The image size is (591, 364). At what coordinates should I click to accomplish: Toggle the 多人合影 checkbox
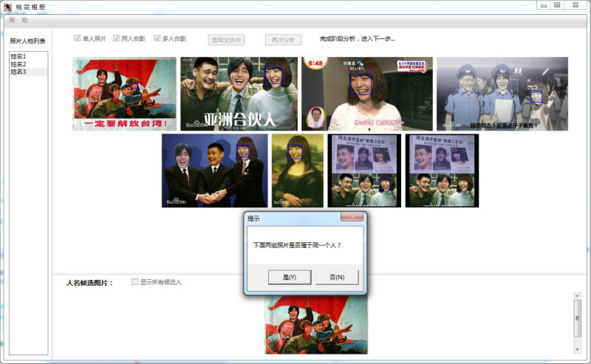point(157,38)
